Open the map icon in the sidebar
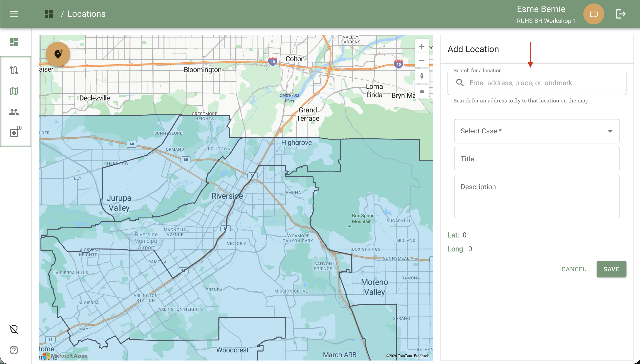This screenshot has height=364, width=640. (x=14, y=91)
